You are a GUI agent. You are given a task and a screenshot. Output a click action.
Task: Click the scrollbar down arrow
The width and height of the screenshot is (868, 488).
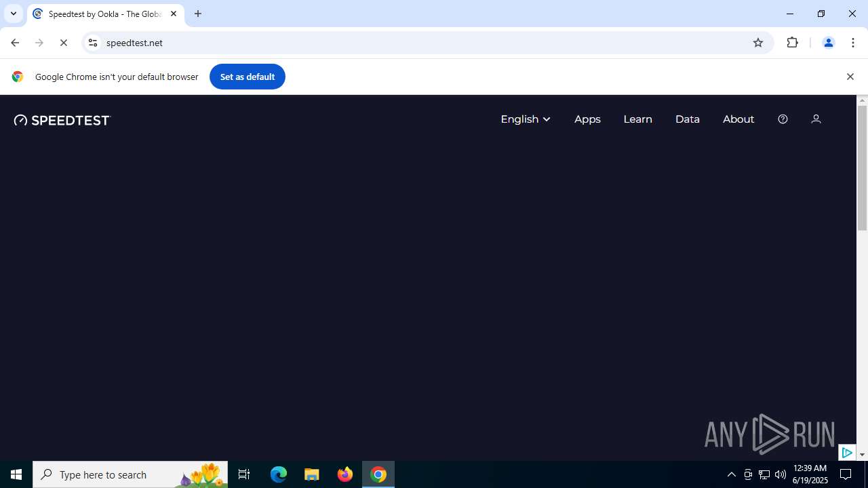point(863,455)
